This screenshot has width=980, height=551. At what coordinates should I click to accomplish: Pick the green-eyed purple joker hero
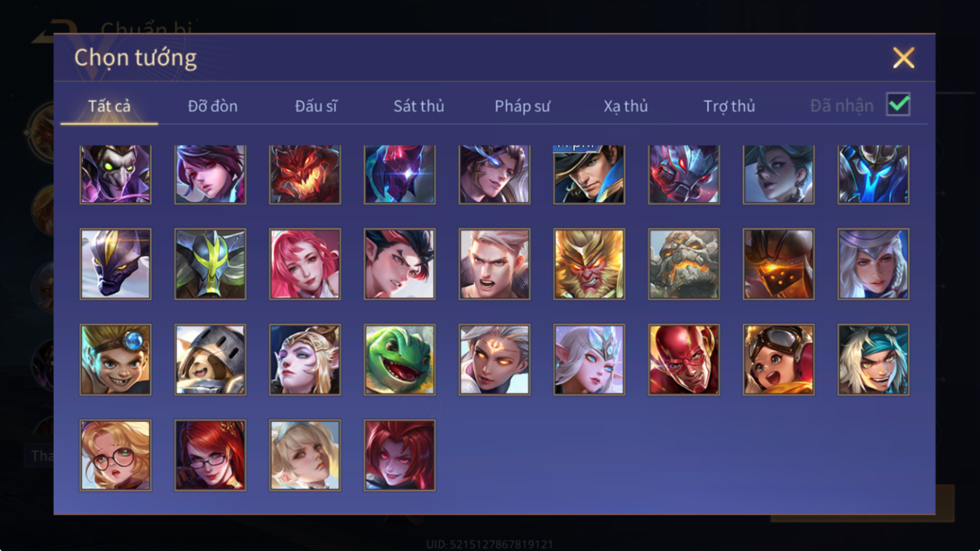(116, 174)
